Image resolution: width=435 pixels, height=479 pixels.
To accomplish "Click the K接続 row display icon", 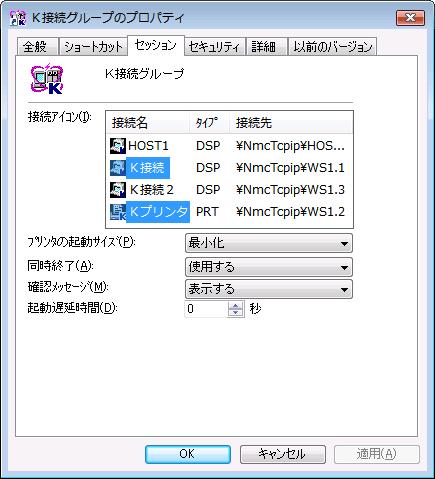I will pos(118,168).
